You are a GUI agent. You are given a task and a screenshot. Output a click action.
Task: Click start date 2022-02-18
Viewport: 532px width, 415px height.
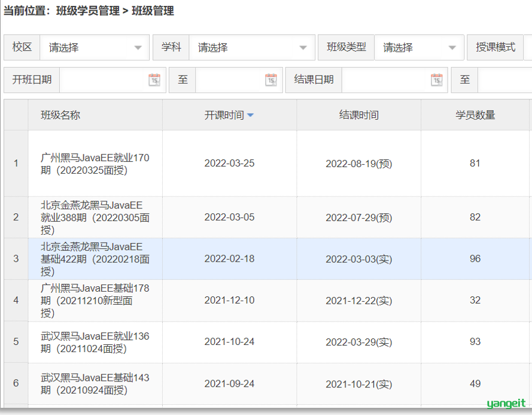pyautogui.click(x=229, y=259)
